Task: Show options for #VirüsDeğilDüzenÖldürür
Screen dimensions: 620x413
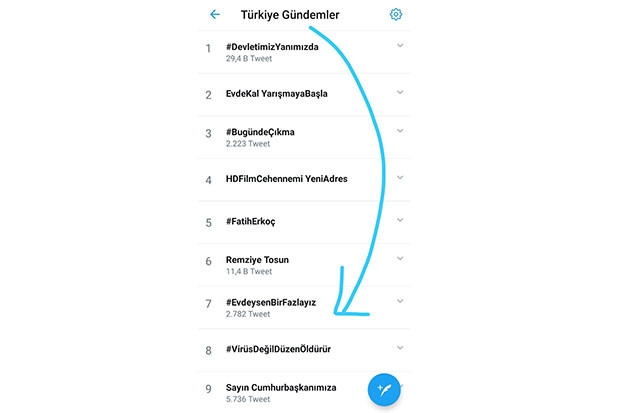Action: 400,347
